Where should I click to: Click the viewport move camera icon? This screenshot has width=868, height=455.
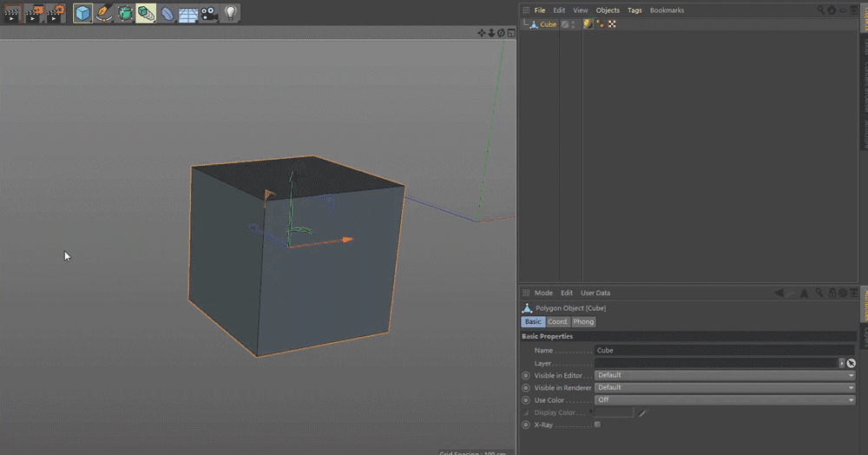[482, 33]
